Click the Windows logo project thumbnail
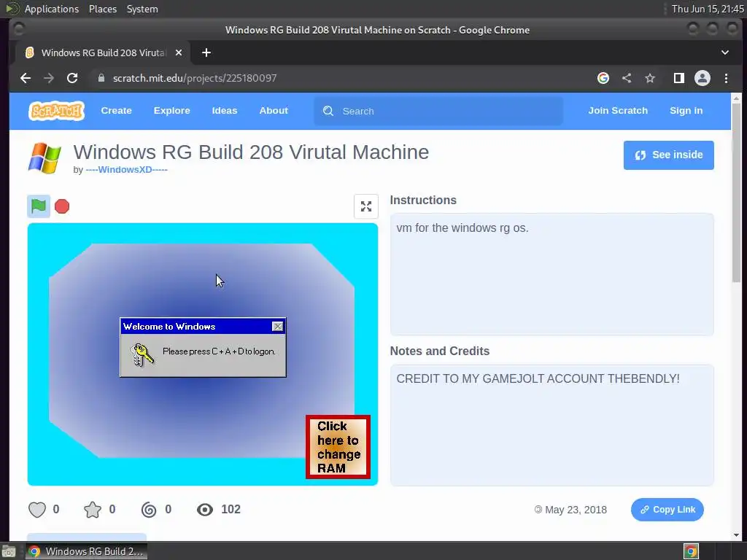747x560 pixels. pyautogui.click(x=44, y=158)
